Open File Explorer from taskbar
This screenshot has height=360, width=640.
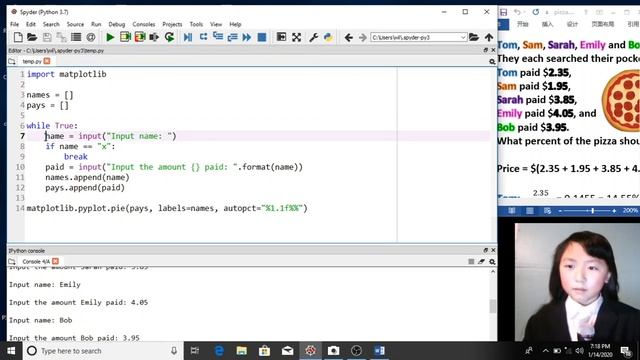tap(242, 351)
